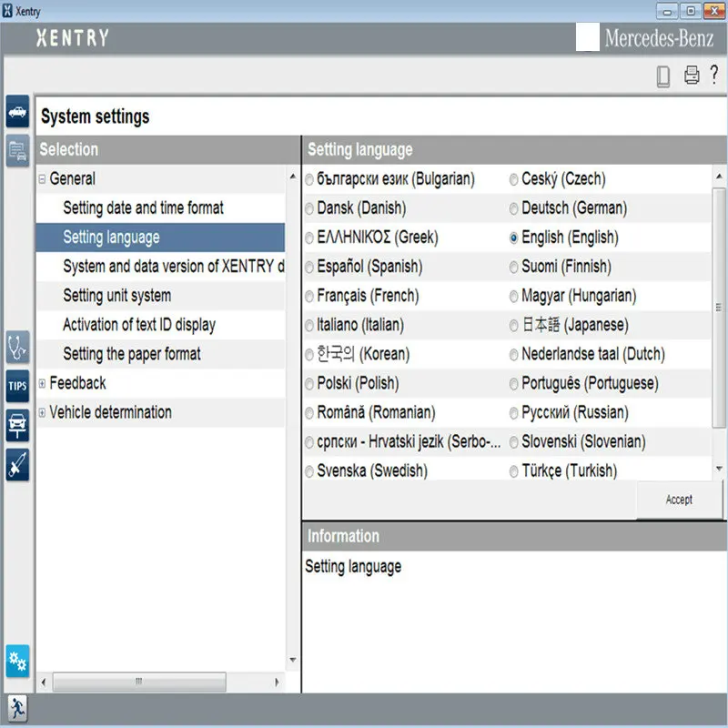Image resolution: width=728 pixels, height=728 pixels.
Task: Expand the Feedback tree node
Action: pyautogui.click(x=42, y=383)
